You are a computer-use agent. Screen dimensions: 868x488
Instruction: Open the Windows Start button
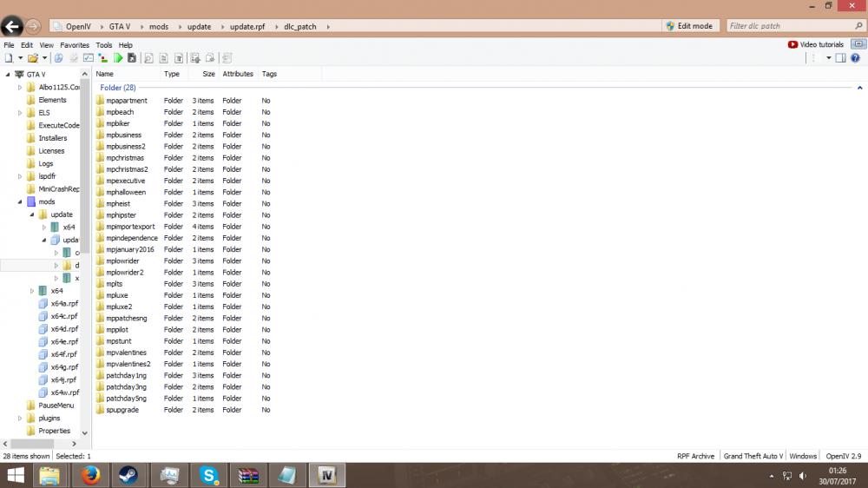(16, 475)
